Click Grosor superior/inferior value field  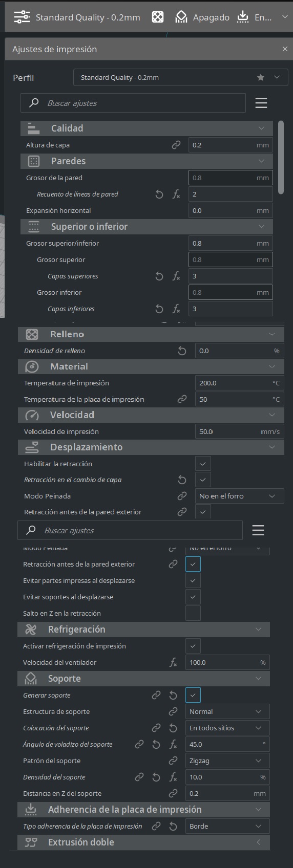coord(231,243)
